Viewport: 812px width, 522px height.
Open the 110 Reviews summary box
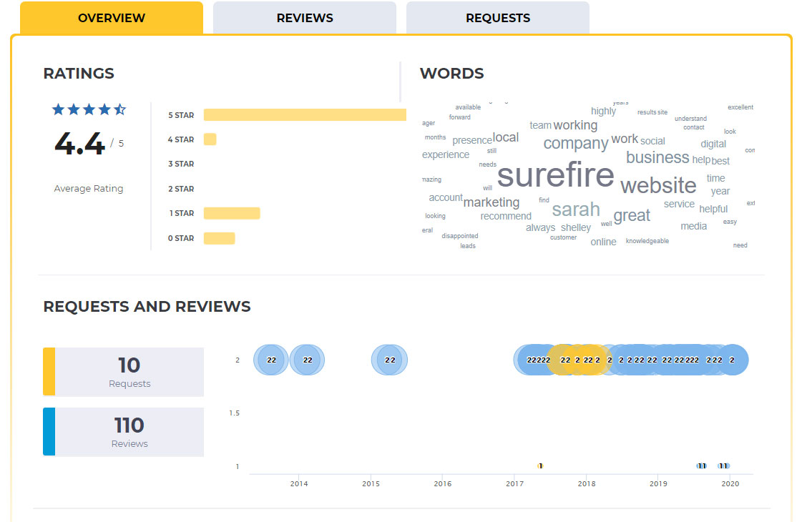coord(123,432)
